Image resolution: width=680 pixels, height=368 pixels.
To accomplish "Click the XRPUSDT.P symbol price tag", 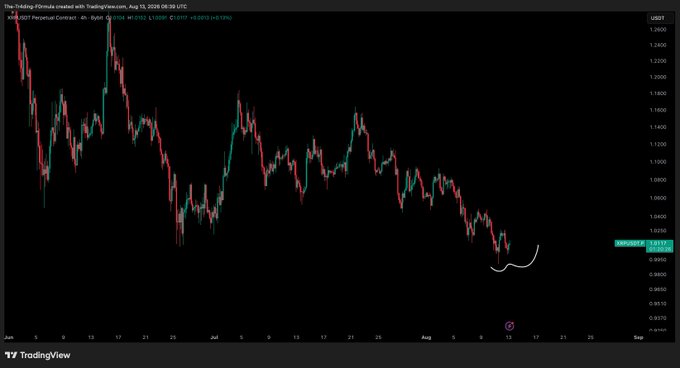I will click(x=630, y=244).
